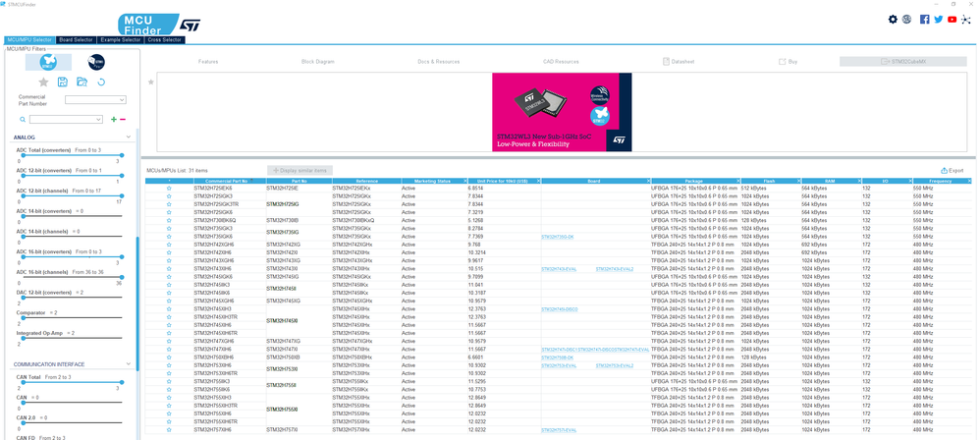Click the STM32CubeMX button
This screenshot has width=980, height=440.
903,61
